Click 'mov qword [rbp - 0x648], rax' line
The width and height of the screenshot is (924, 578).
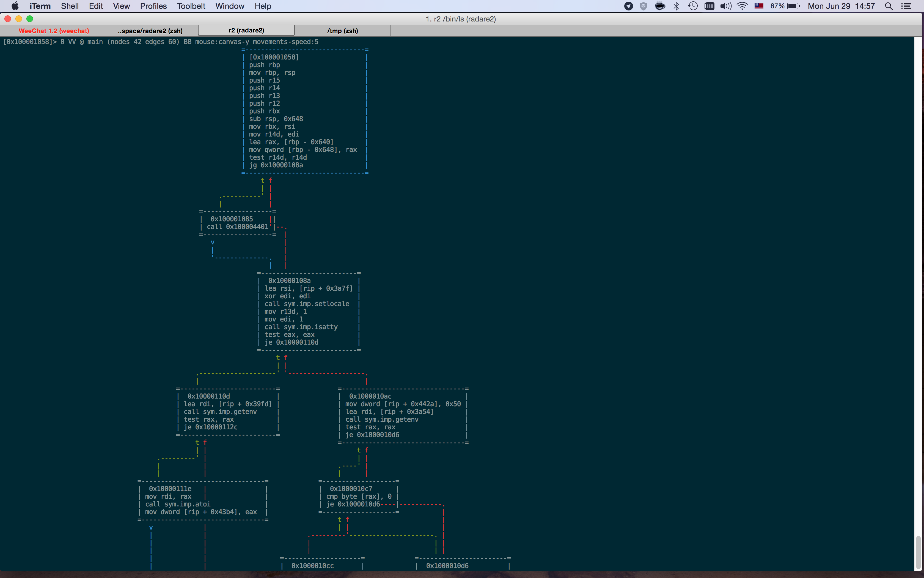[303, 150]
